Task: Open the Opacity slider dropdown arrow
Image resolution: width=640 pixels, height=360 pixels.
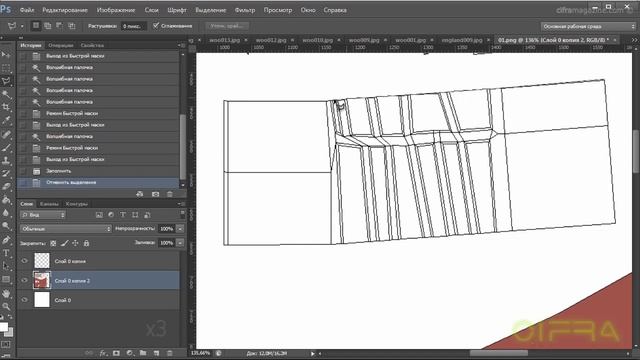Action: click(180, 229)
